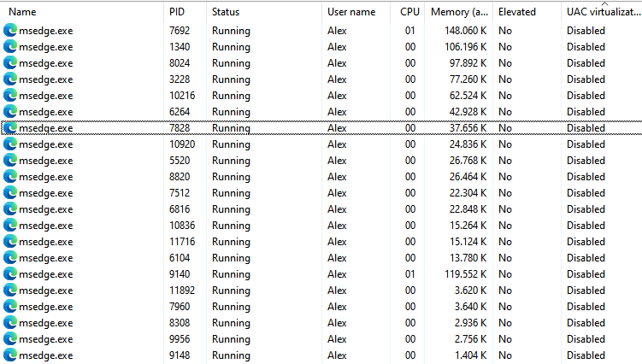Select the Edge icon for PID 6264
Image resolution: width=642 pixels, height=364 pixels.
pos(10,111)
